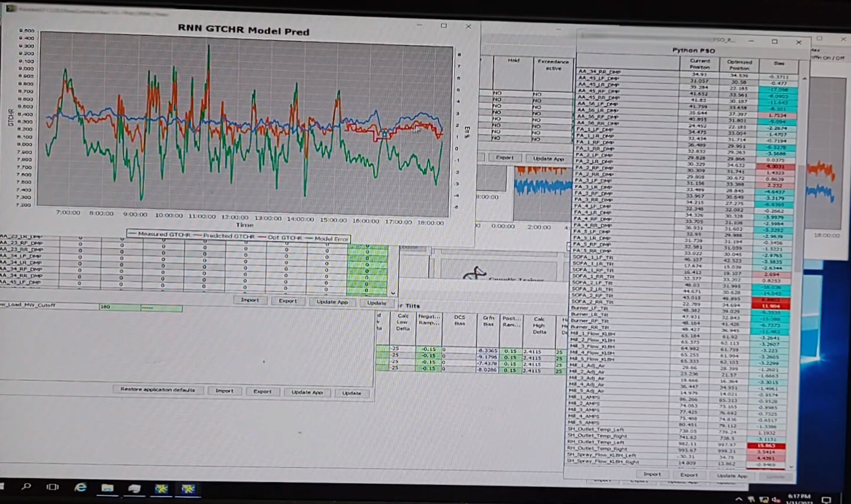Click the Current Position column header
The image size is (851, 504).
699,64
